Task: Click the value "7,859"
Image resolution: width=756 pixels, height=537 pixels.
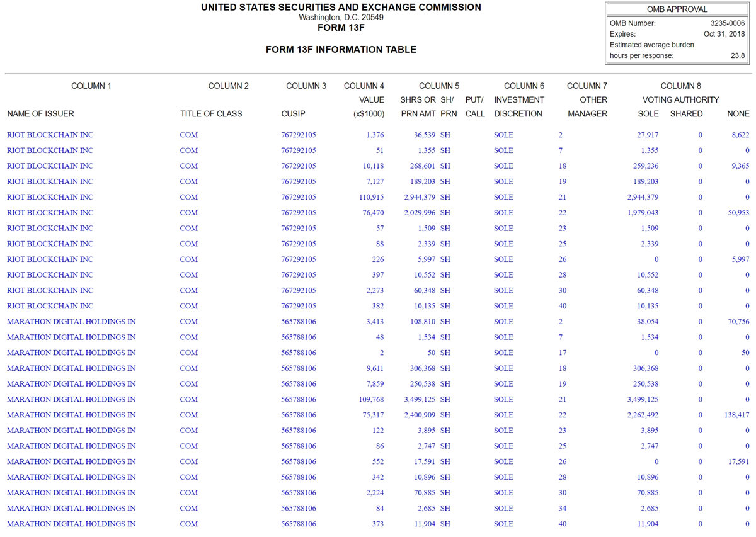Action: [x=375, y=384]
